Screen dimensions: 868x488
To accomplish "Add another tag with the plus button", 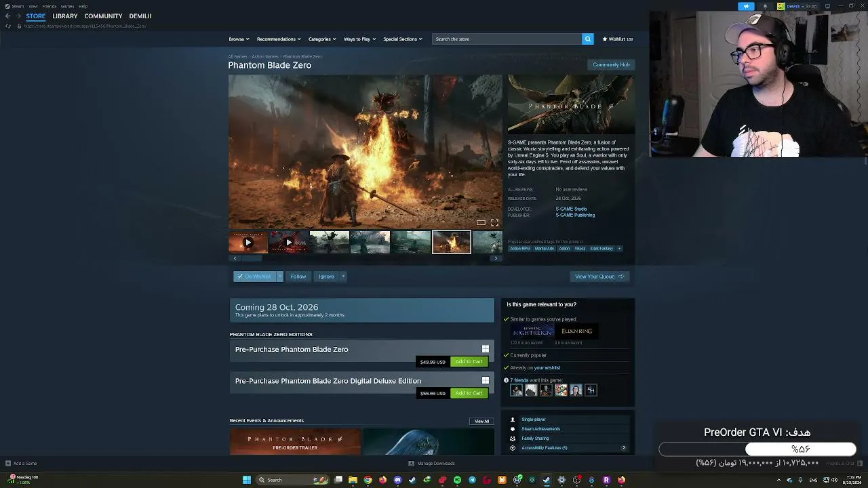I will (619, 249).
